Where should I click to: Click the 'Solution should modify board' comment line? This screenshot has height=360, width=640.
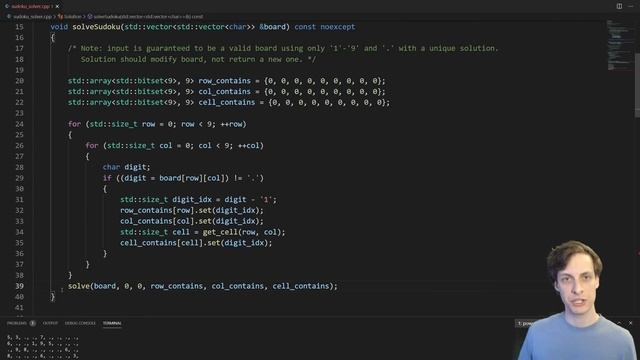tap(198, 59)
